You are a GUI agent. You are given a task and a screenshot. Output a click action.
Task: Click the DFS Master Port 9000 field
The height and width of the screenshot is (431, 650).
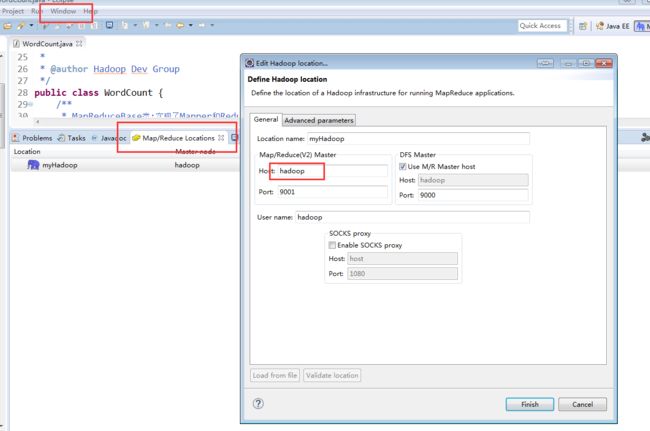tap(473, 195)
